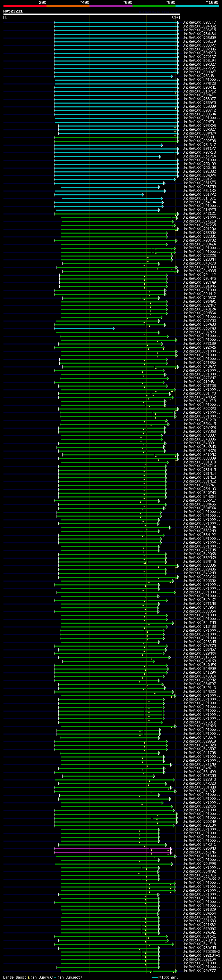222x980 pixels.
Task: Select the UniRef100_A8IST3 label
Action: [199, 183]
